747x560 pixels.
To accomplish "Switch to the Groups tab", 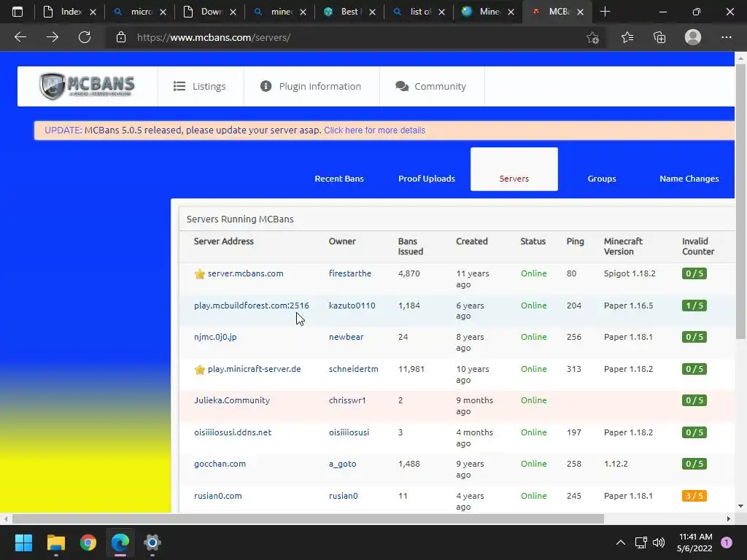I will click(x=602, y=179).
